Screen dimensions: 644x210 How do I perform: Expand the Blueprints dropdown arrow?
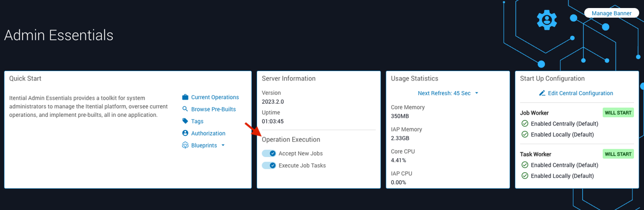click(x=223, y=146)
